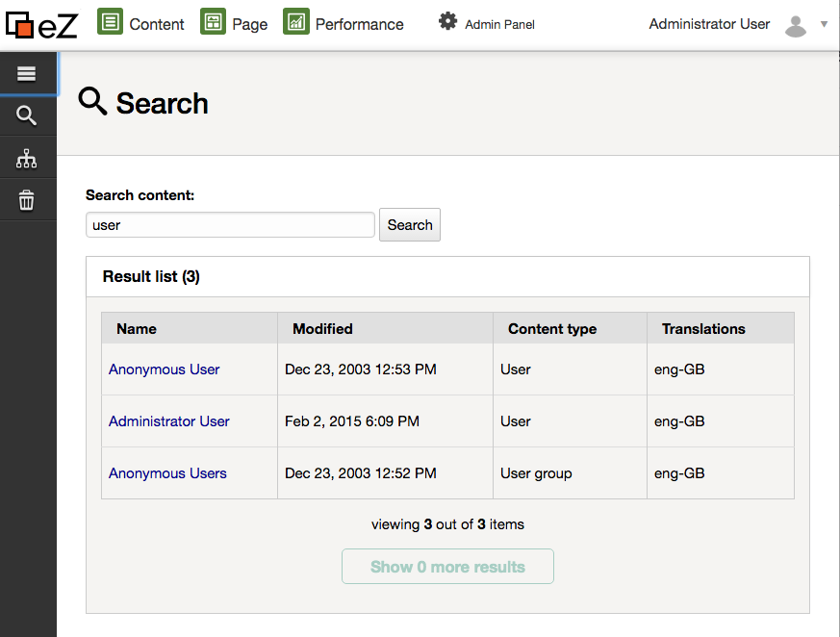The height and width of the screenshot is (637, 840).
Task: Open the Anonymous Users group link
Action: 167,473
